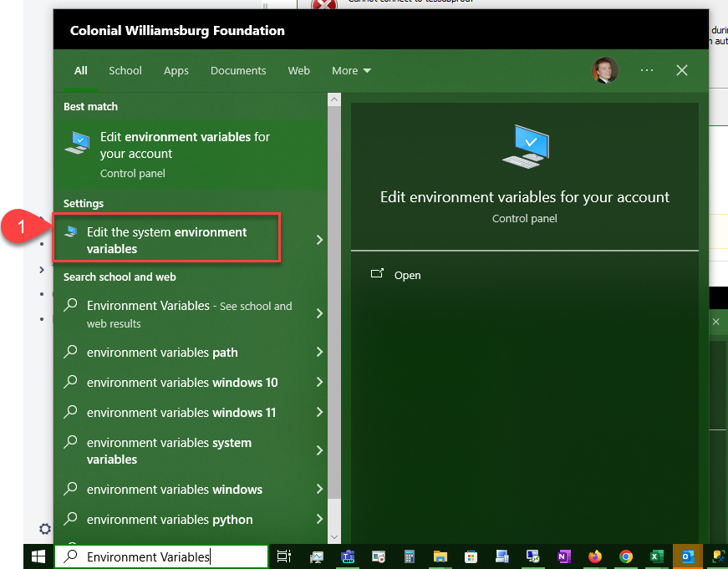
Task: Expand arrow for environment variables python
Action: coord(319,519)
